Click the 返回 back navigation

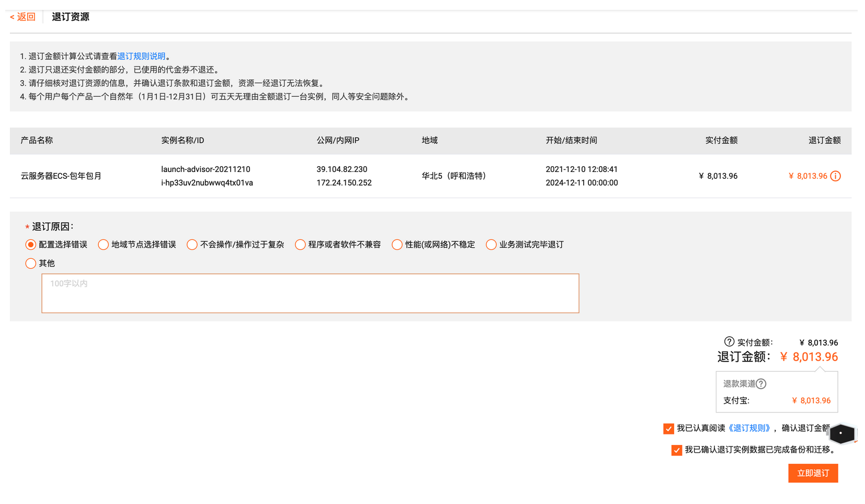pyautogui.click(x=22, y=17)
